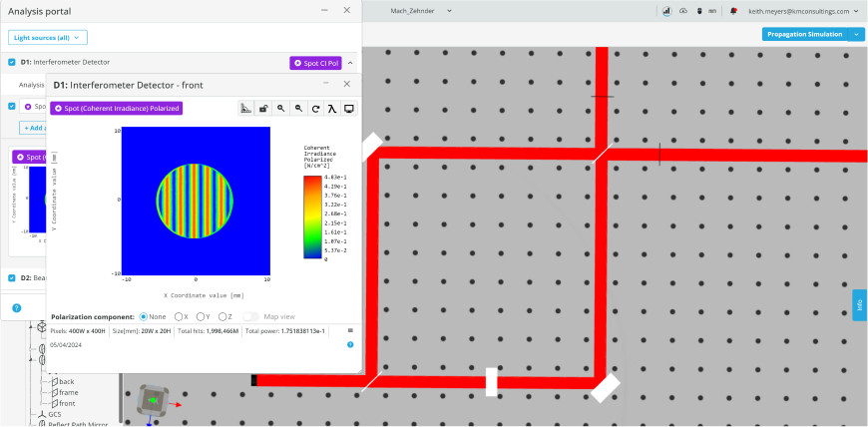The width and height of the screenshot is (868, 427).
Task: Select the Reflect Path Mirror tree item
Action: coord(78,424)
